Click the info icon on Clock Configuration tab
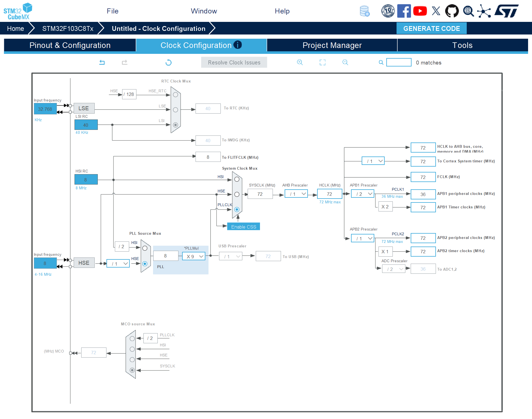 [x=238, y=45]
